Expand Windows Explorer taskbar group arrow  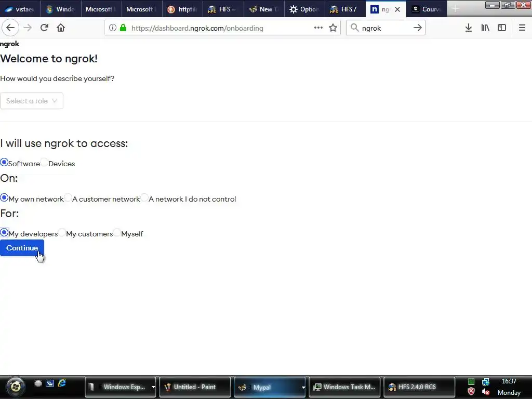click(x=153, y=387)
